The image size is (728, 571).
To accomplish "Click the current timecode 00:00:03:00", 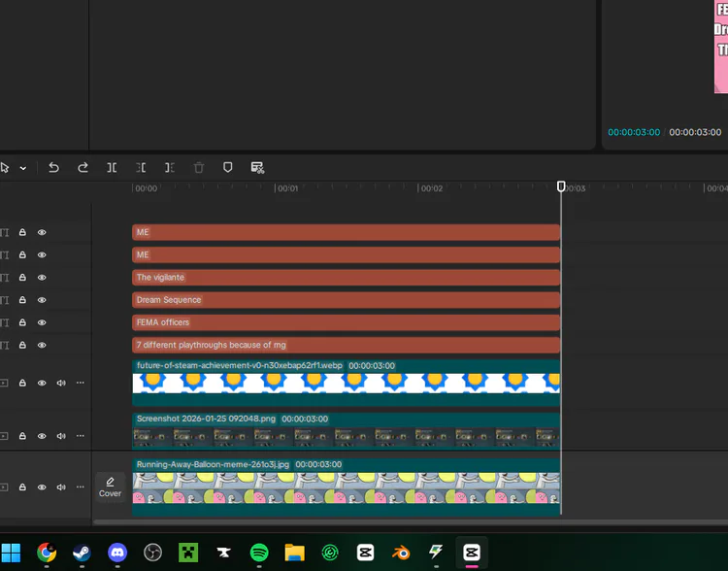I will [634, 132].
